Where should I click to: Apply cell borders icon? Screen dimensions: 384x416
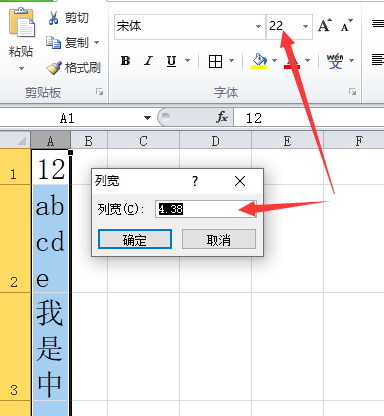coord(215,61)
